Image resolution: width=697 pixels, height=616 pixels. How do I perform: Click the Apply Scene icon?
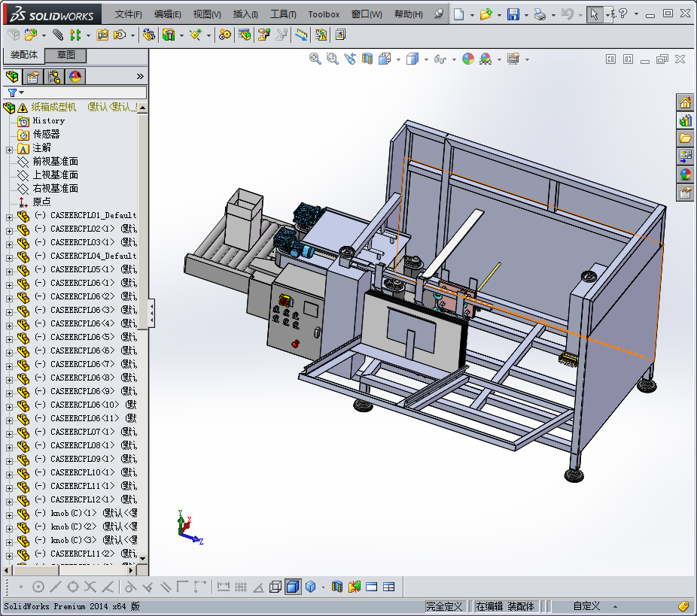coord(485,59)
